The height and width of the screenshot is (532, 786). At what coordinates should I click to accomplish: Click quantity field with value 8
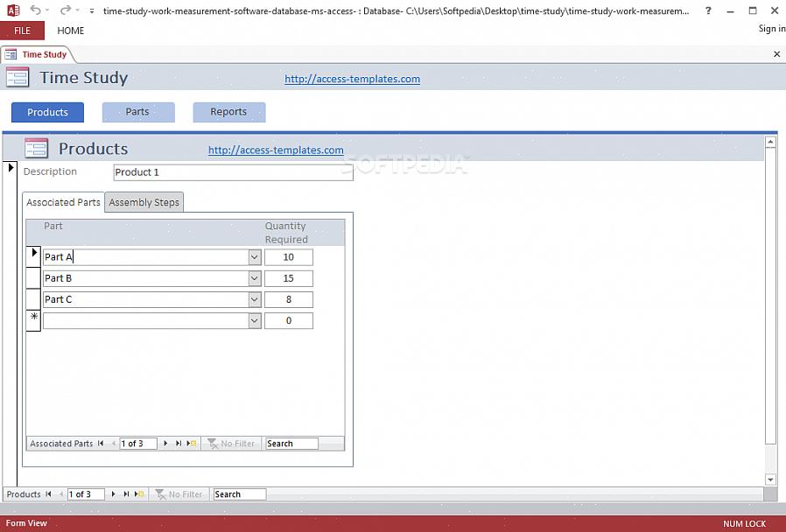[289, 299]
